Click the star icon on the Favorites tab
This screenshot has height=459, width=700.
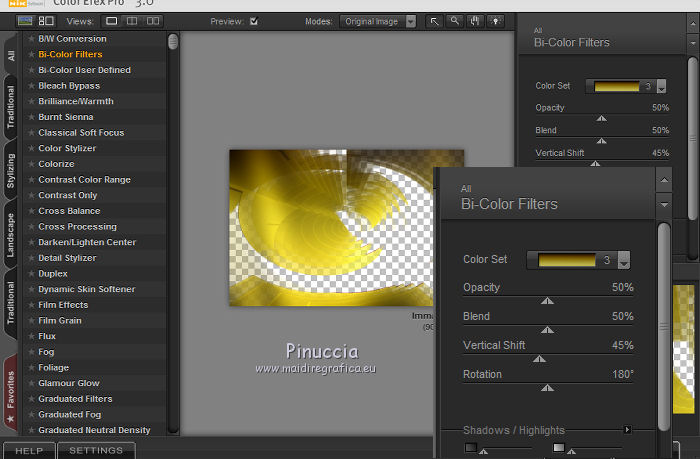(x=11, y=419)
